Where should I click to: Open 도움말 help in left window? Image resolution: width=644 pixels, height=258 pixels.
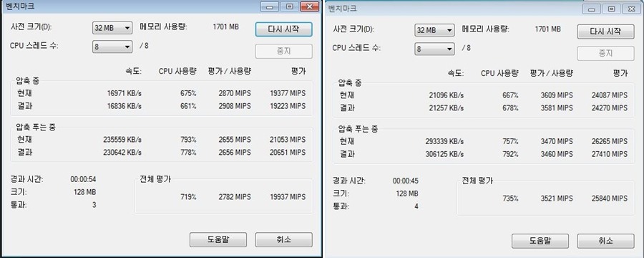pos(218,239)
